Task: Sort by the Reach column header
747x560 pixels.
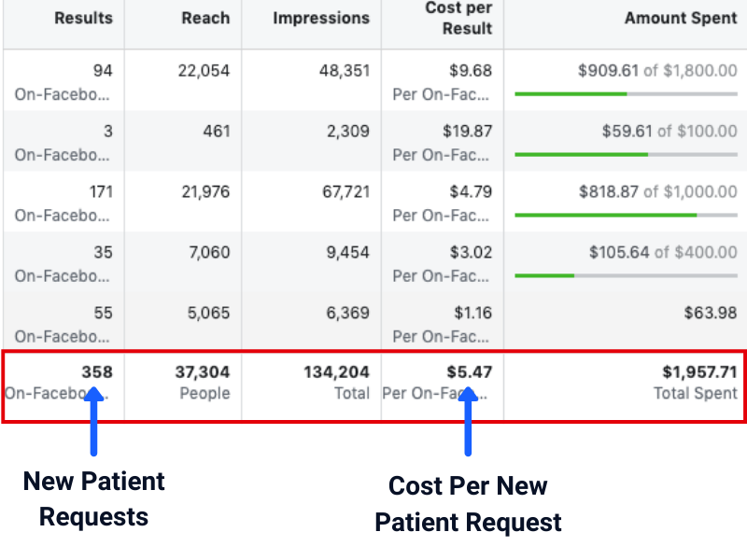Action: (206, 18)
